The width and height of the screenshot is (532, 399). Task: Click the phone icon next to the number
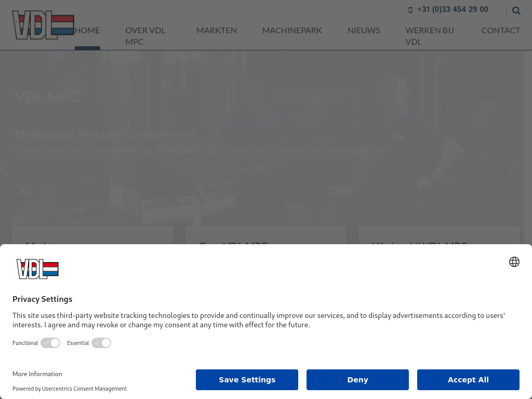pyautogui.click(x=410, y=10)
